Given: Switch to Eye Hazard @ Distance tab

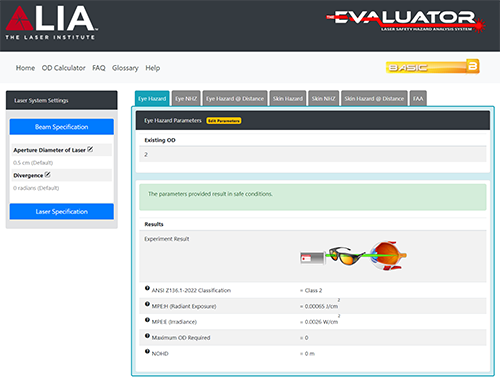Looking at the screenshot, I should (x=235, y=99).
